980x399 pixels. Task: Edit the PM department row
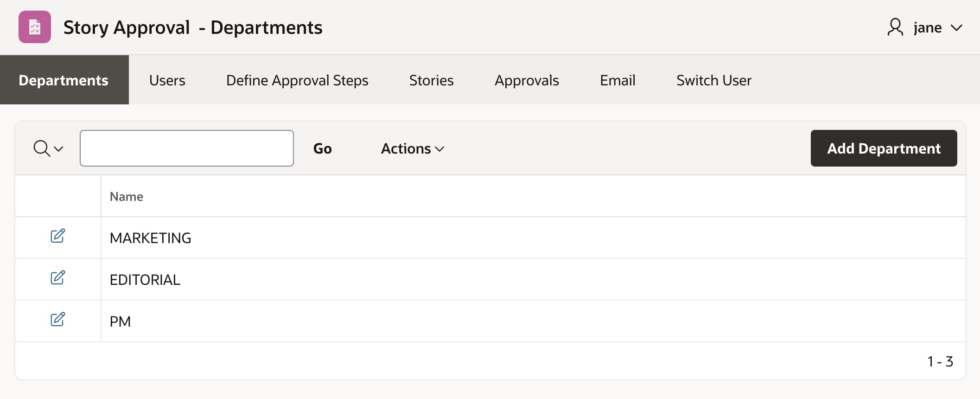click(57, 320)
